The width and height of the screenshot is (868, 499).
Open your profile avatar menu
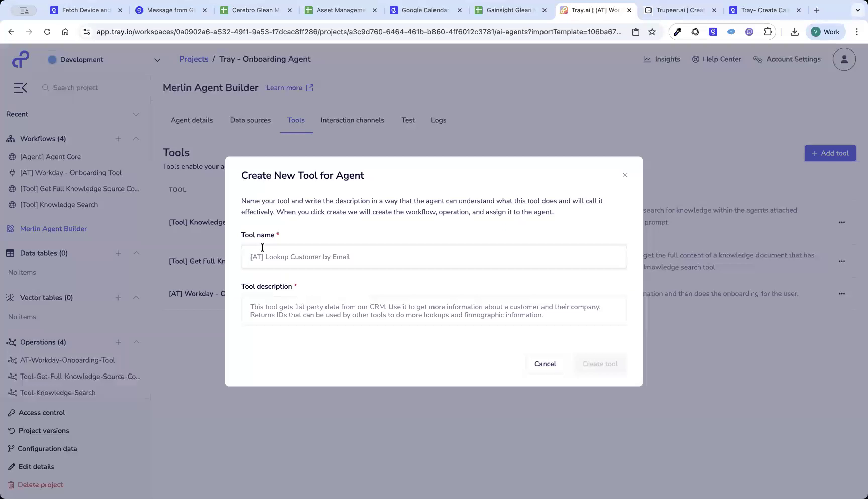844,59
